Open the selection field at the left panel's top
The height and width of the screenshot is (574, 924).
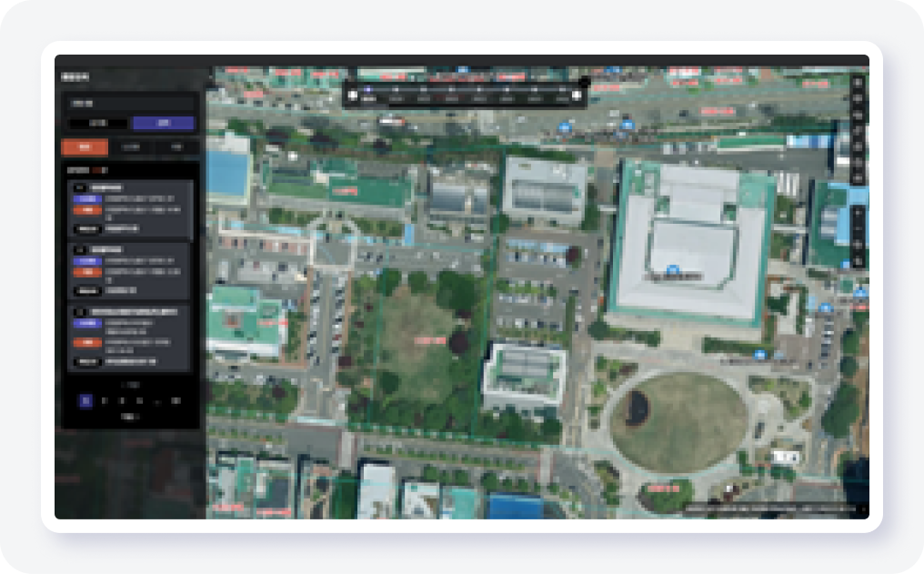[129, 103]
